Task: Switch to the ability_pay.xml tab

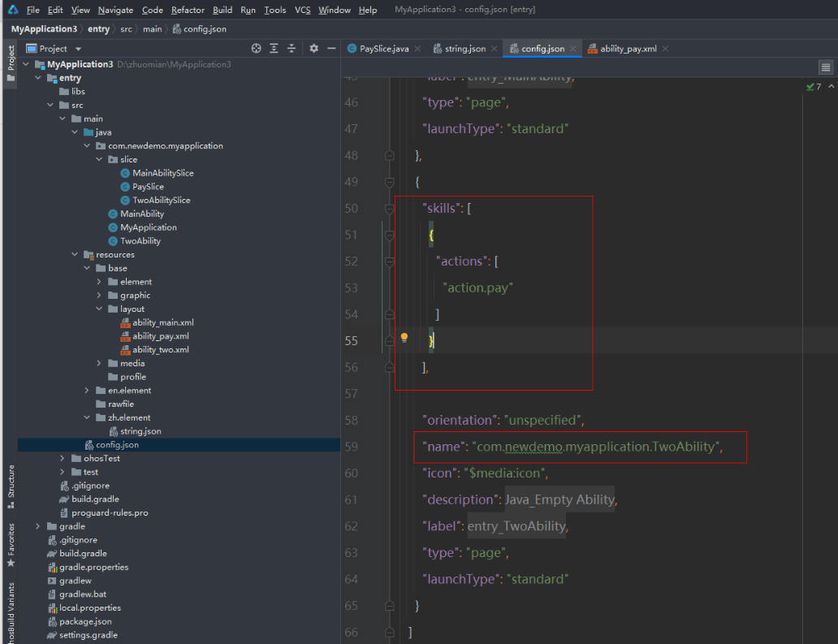Action: (x=625, y=48)
